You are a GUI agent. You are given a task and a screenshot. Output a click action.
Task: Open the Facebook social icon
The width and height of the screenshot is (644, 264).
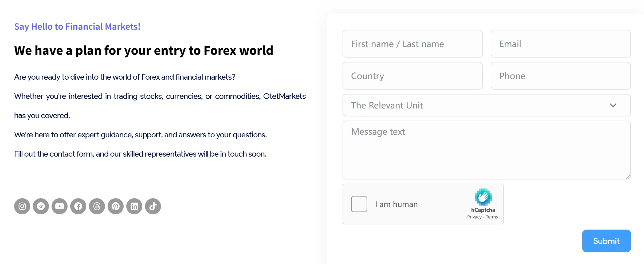[78, 206]
